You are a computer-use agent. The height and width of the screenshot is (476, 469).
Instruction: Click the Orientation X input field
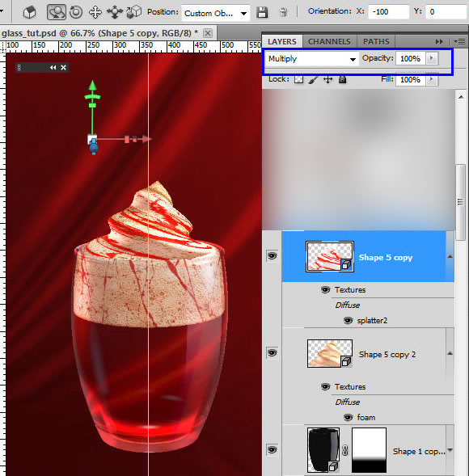tap(388, 12)
